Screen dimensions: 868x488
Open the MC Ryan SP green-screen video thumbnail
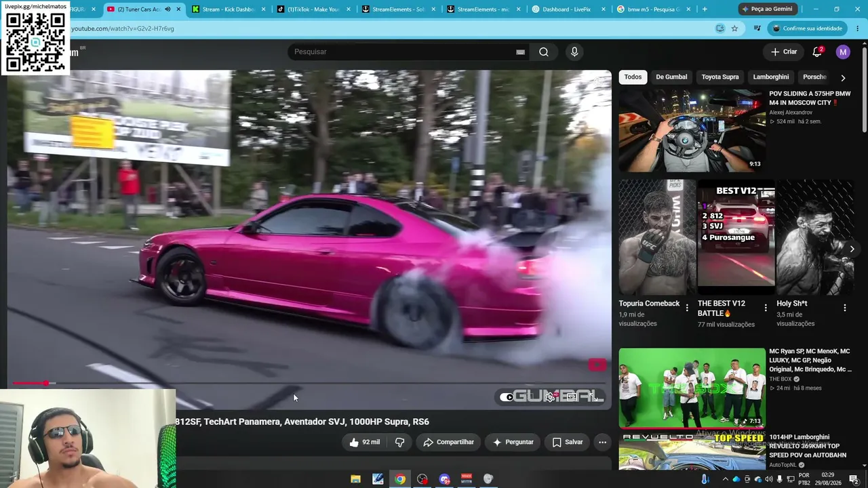pos(692,388)
